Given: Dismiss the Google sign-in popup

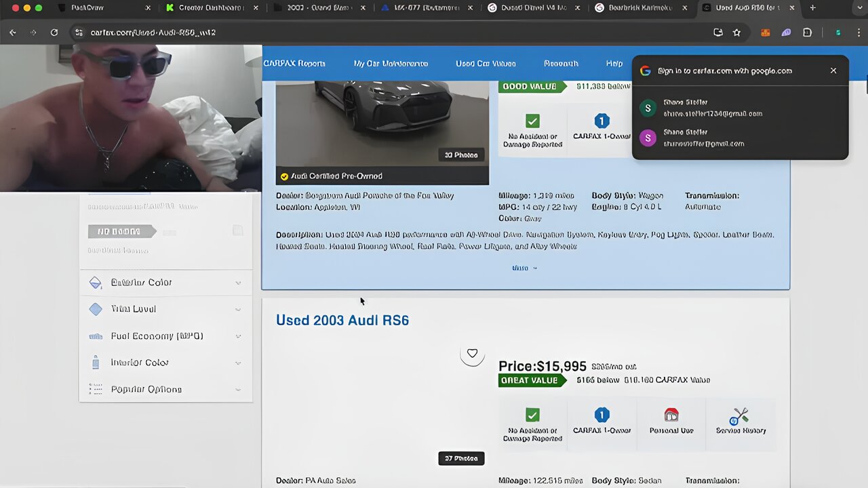Looking at the screenshot, I should pos(833,70).
